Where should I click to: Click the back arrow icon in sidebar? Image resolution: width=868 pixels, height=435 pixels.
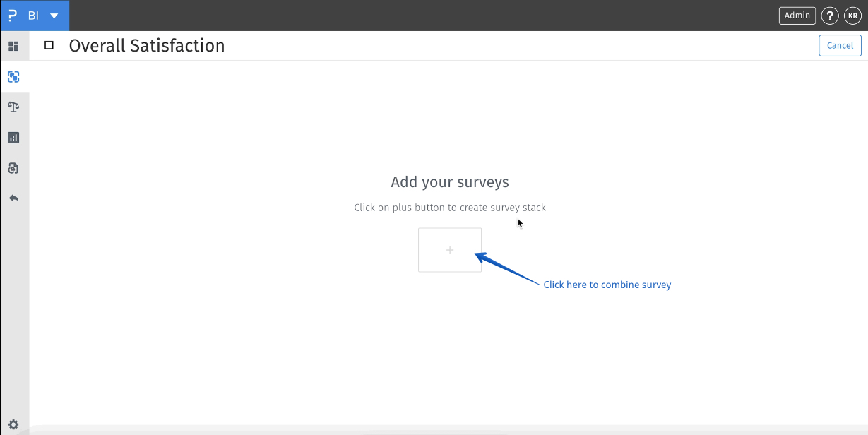pos(13,198)
